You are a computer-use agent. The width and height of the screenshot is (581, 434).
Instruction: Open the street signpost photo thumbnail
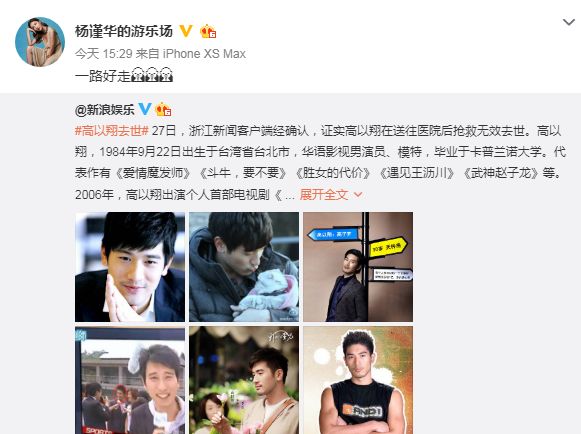click(358, 267)
